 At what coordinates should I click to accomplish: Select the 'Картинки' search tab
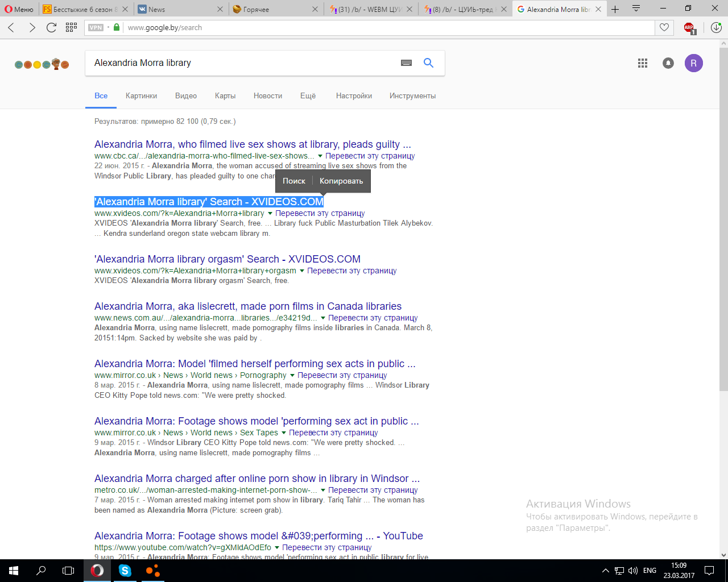point(141,96)
